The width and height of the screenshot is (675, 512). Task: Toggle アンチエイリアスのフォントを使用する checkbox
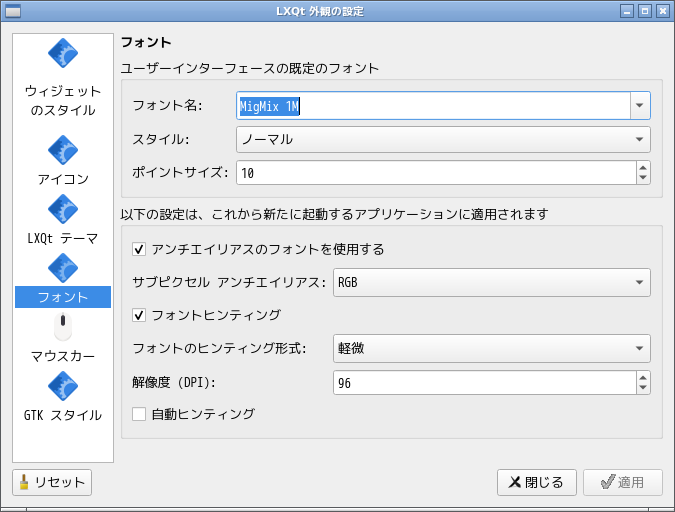[139, 249]
